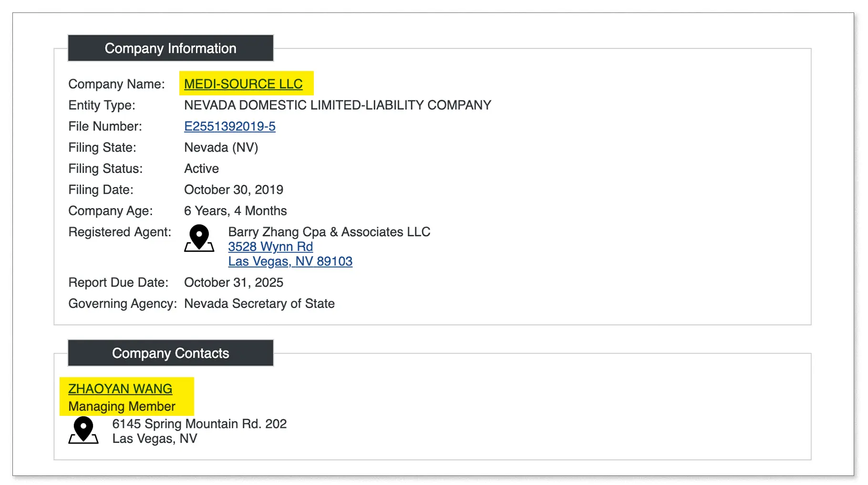Click the entity type value text

tap(337, 105)
